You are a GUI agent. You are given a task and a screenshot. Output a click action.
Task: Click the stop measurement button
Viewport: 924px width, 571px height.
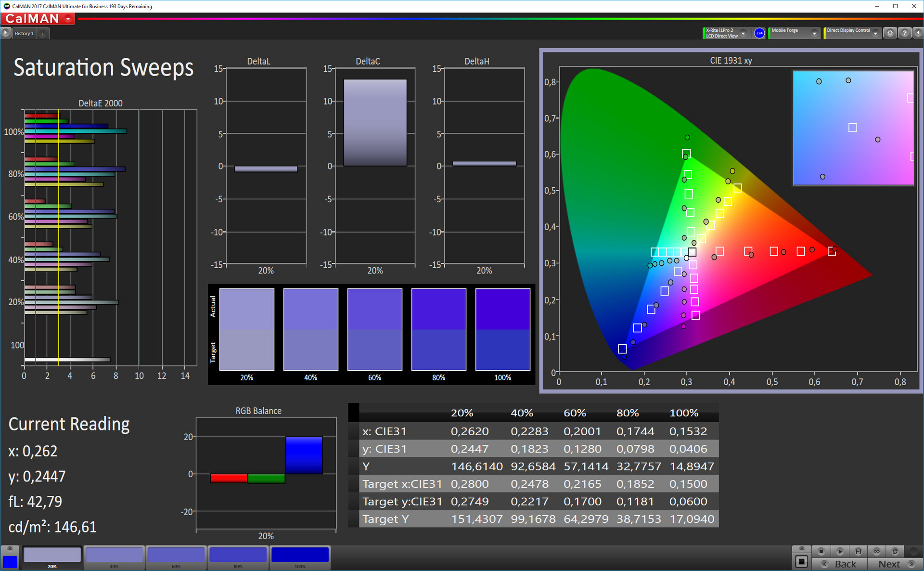(x=821, y=551)
